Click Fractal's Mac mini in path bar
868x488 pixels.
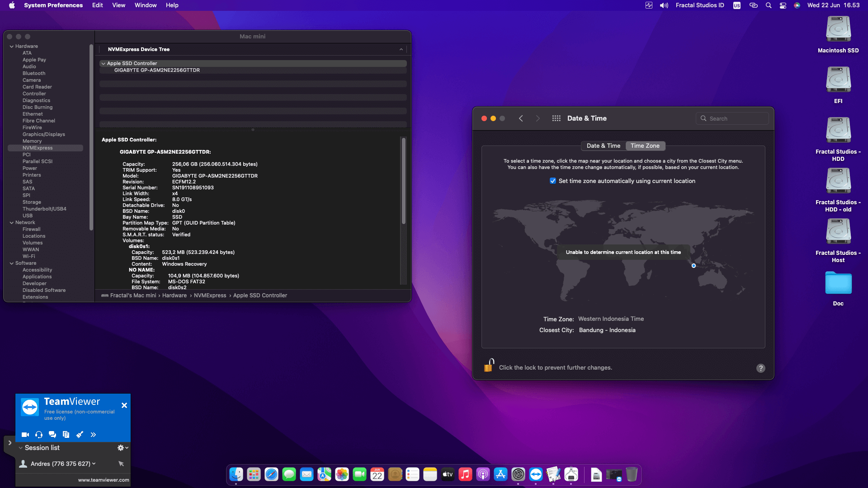[133, 296]
